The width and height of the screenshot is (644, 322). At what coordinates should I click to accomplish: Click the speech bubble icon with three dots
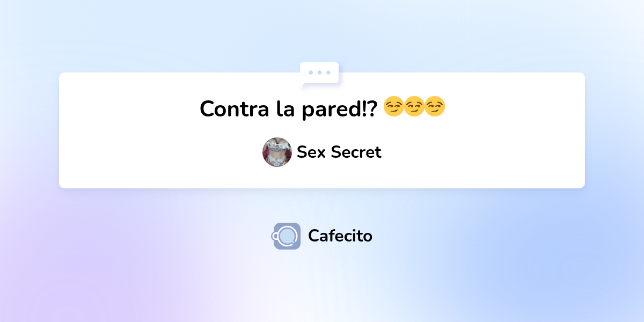click(x=319, y=73)
